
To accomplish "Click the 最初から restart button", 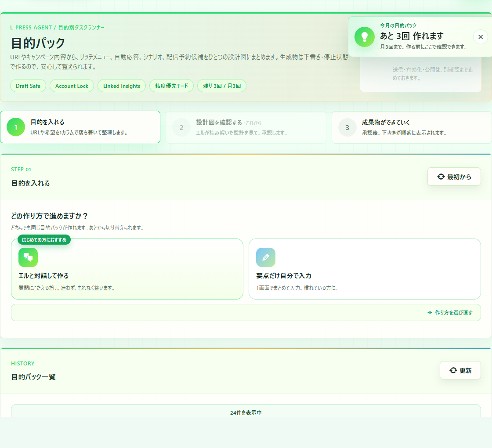I will pos(454,177).
